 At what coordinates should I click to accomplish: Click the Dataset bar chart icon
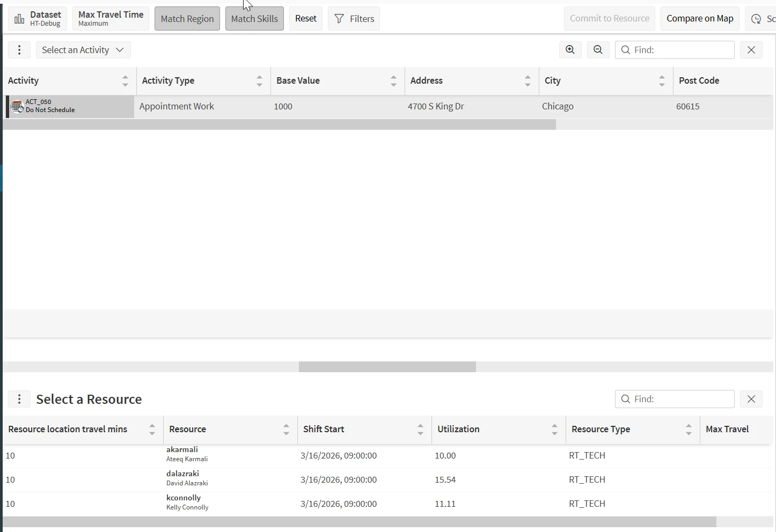tap(19, 19)
